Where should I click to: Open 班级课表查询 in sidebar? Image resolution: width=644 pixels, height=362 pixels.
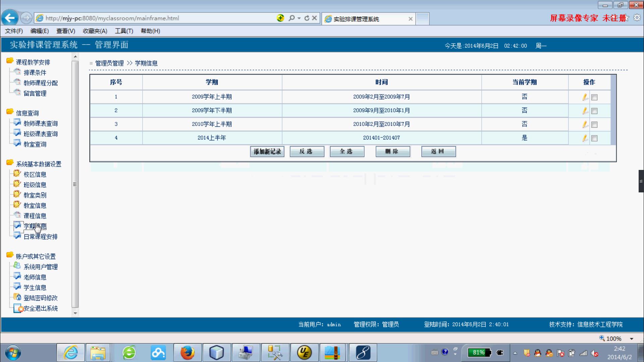[x=41, y=134]
